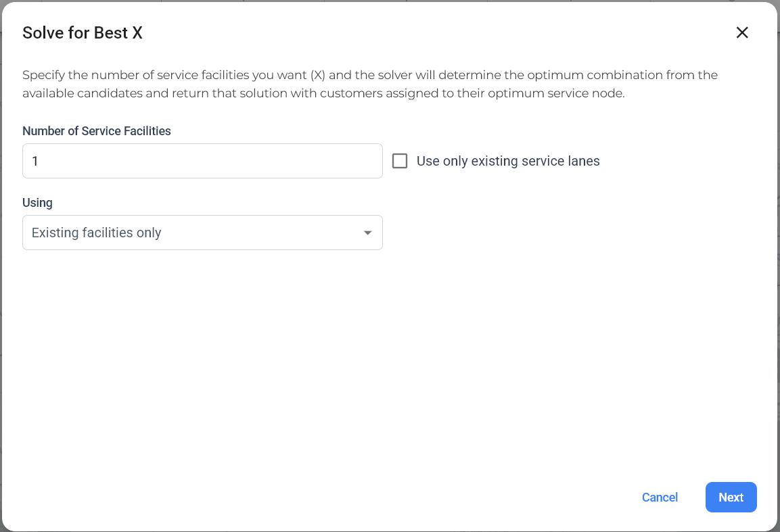
Task: Click the 'Use only existing service lanes' label
Action: click(x=507, y=161)
